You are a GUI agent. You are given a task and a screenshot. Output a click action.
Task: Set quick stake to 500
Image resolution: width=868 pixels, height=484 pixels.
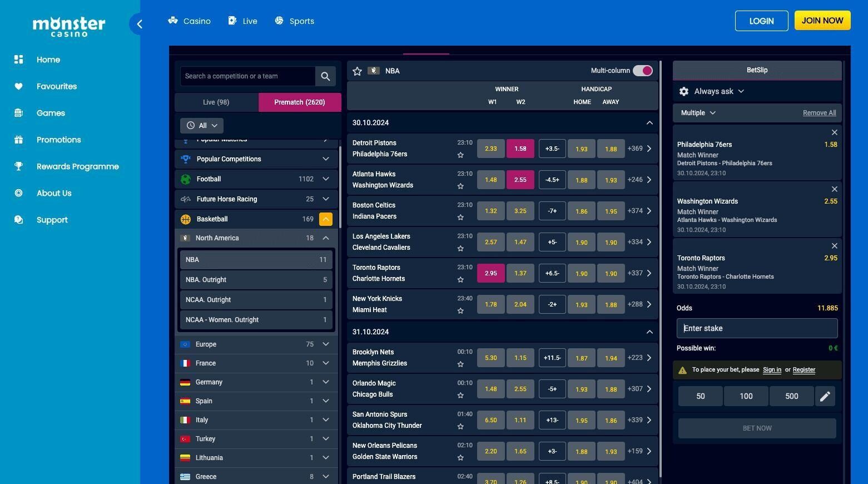pyautogui.click(x=792, y=396)
